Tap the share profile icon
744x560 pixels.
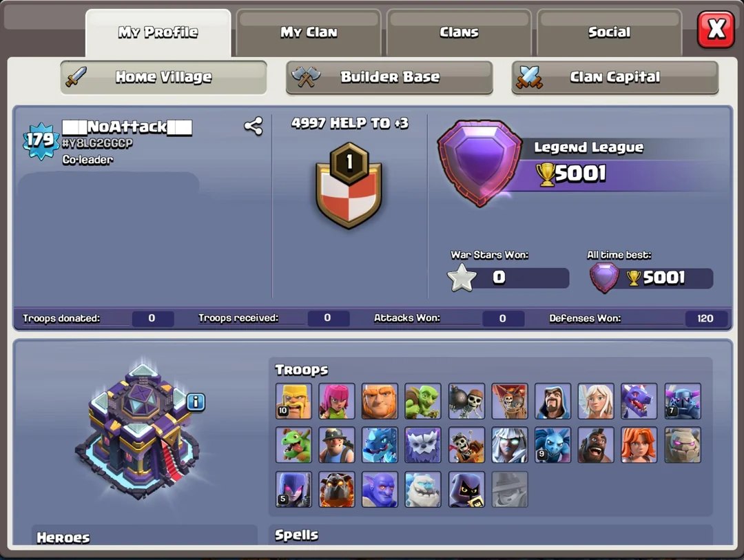coord(254,126)
